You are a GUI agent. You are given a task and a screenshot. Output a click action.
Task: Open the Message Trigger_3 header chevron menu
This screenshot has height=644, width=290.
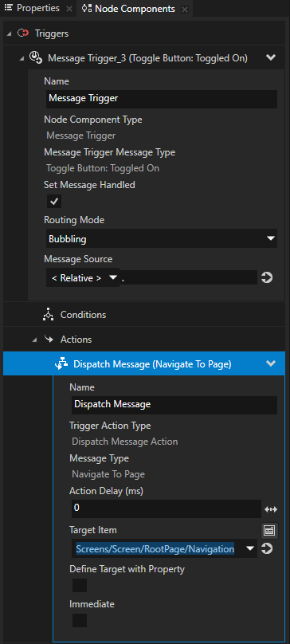(x=271, y=57)
